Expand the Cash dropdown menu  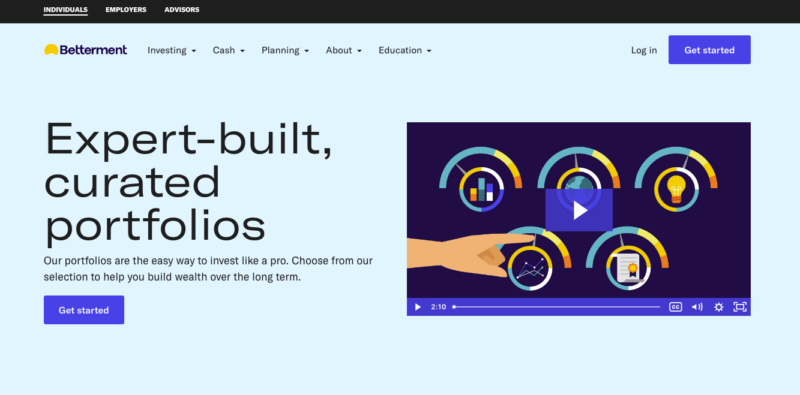229,51
